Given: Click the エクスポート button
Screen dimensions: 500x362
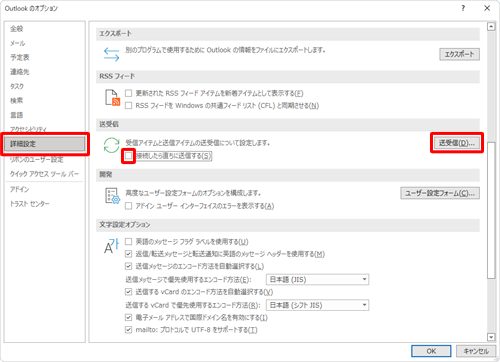Looking at the screenshot, I should coord(459,54).
